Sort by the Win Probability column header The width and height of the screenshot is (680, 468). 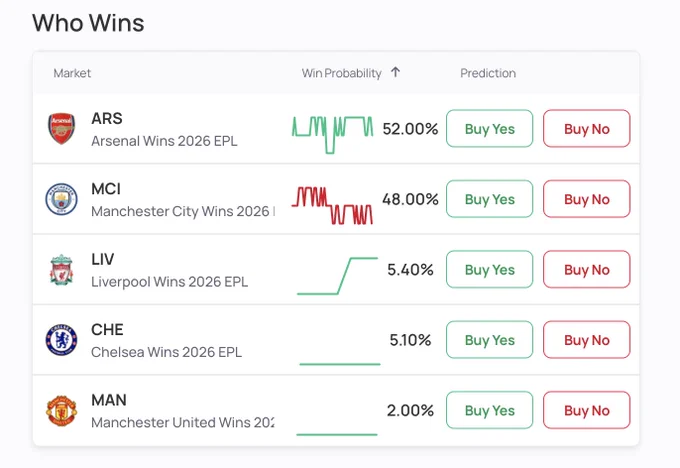coord(342,73)
